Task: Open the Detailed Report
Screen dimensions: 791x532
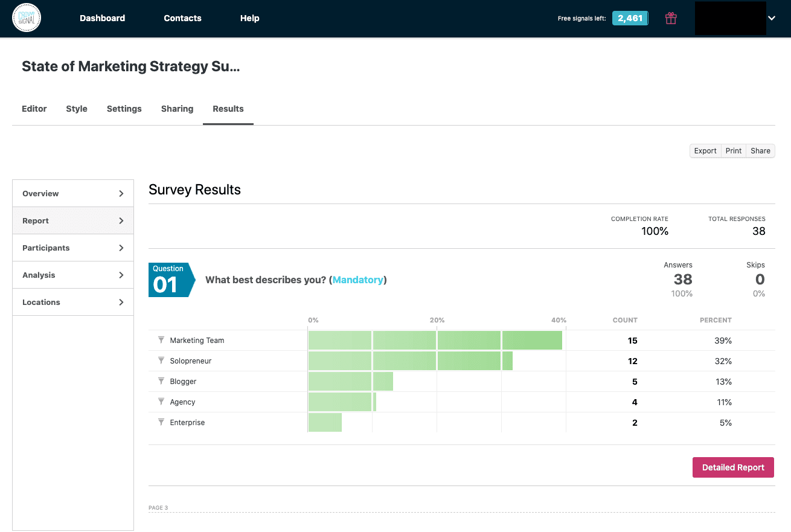Action: point(733,467)
